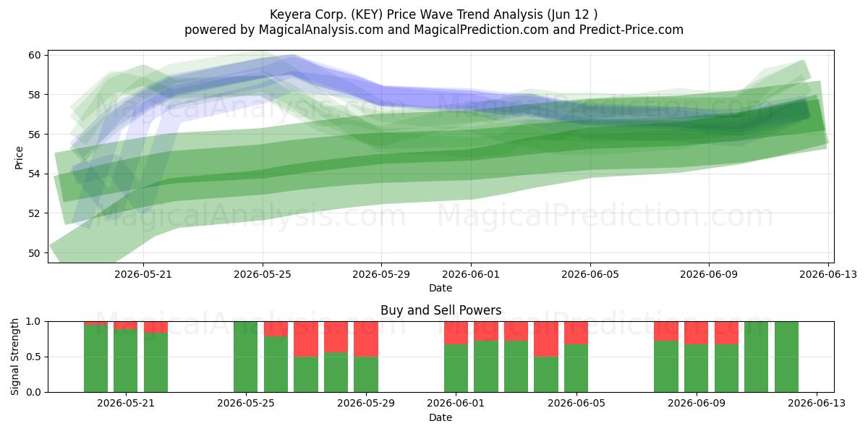
Task: Click the green buy segment above the 2026-06-05 tick
Action: pos(576,368)
